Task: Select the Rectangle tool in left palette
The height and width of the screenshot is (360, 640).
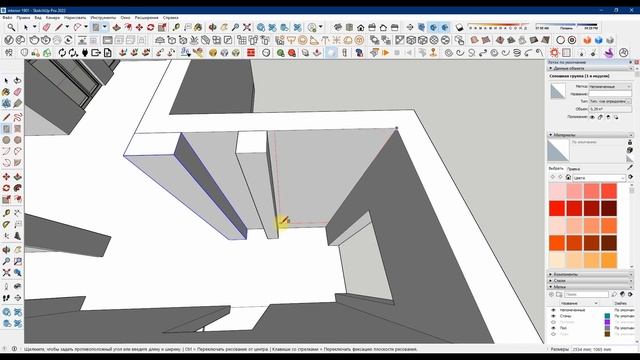Action: click(x=6, y=129)
